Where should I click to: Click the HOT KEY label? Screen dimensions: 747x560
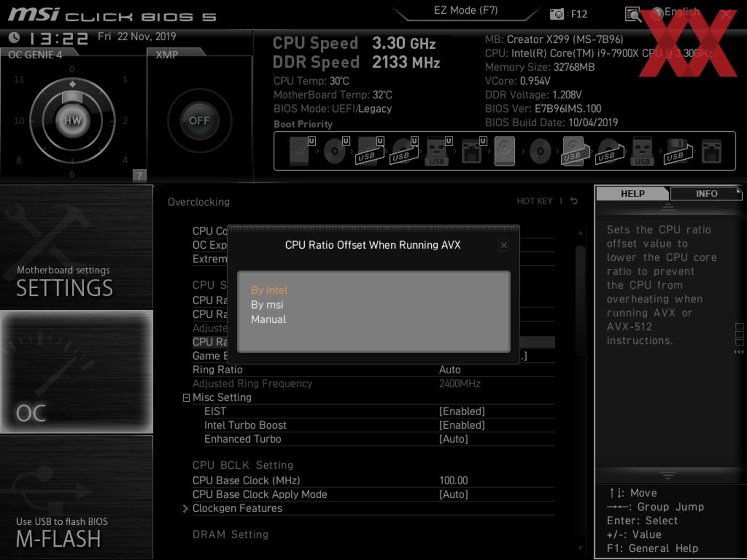click(x=534, y=201)
